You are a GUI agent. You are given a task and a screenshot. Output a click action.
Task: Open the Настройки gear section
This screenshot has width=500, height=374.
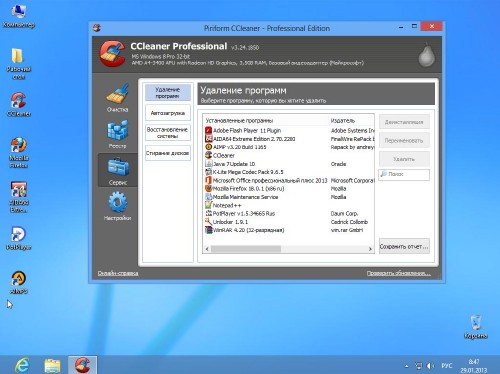pyautogui.click(x=117, y=206)
